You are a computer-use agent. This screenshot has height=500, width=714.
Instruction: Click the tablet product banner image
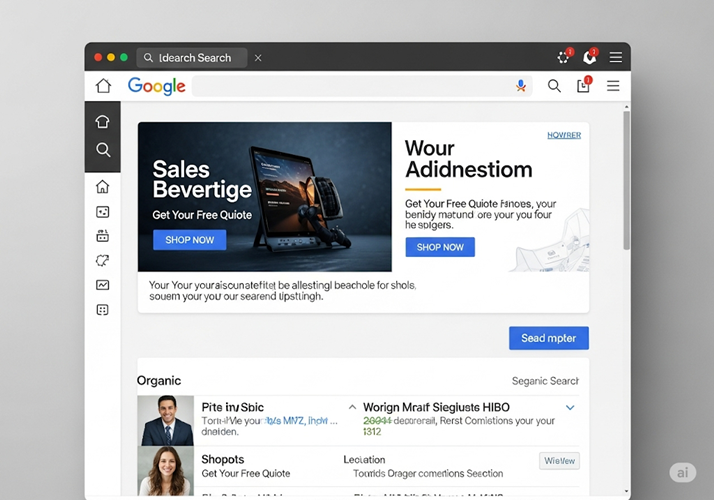(265, 197)
